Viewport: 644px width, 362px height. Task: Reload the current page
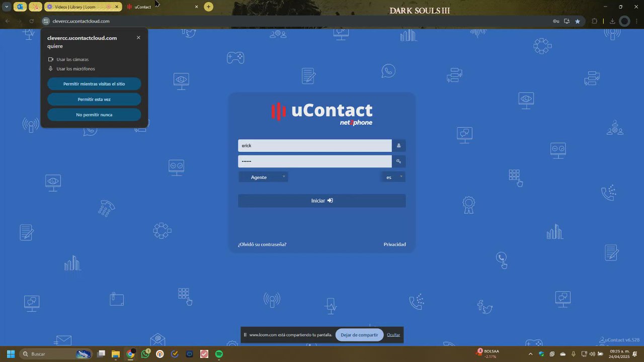point(31,21)
